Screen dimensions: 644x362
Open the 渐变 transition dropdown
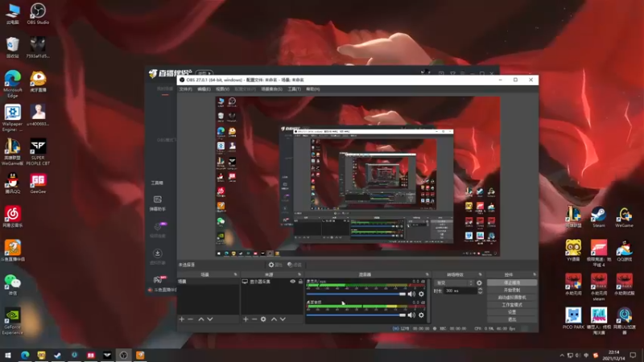coord(454,283)
